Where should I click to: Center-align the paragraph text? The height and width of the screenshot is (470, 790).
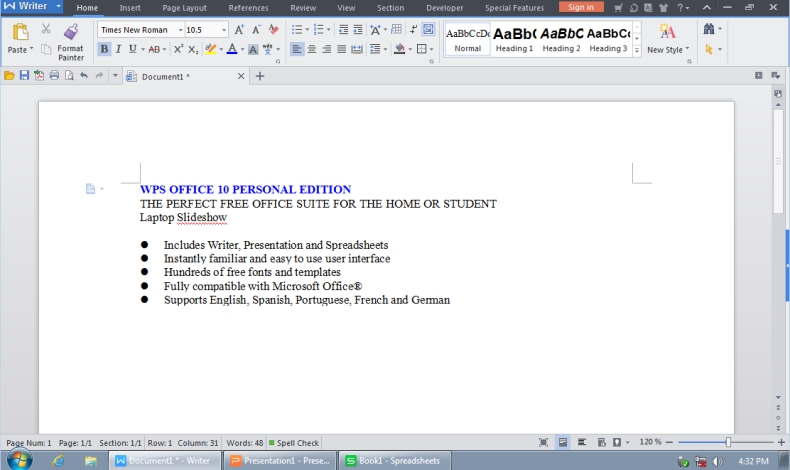pyautogui.click(x=312, y=49)
